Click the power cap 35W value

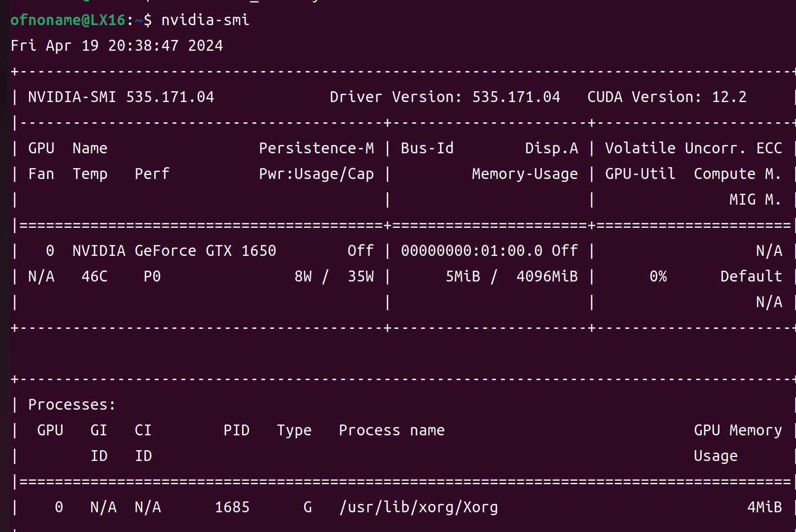361,277
